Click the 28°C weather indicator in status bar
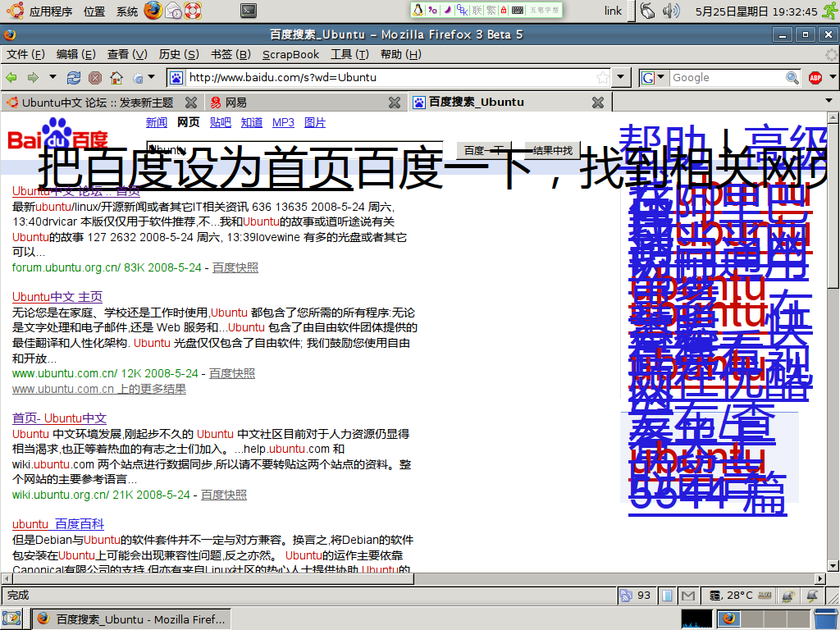 click(731, 596)
